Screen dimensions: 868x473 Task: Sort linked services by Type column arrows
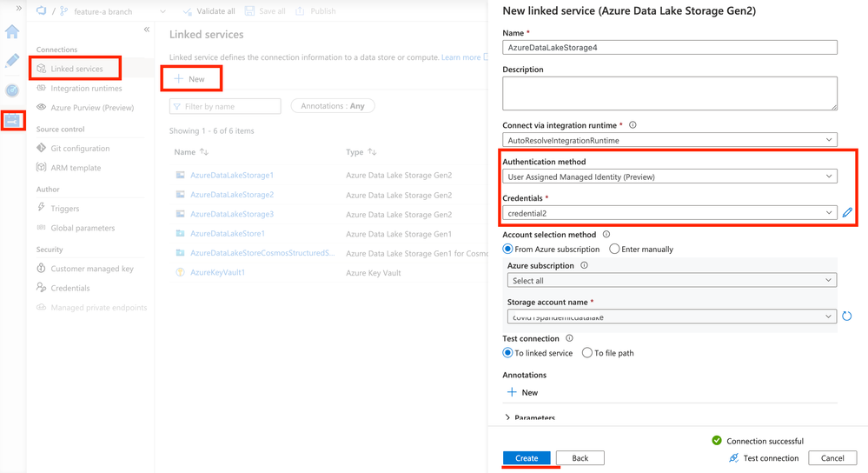click(x=372, y=152)
